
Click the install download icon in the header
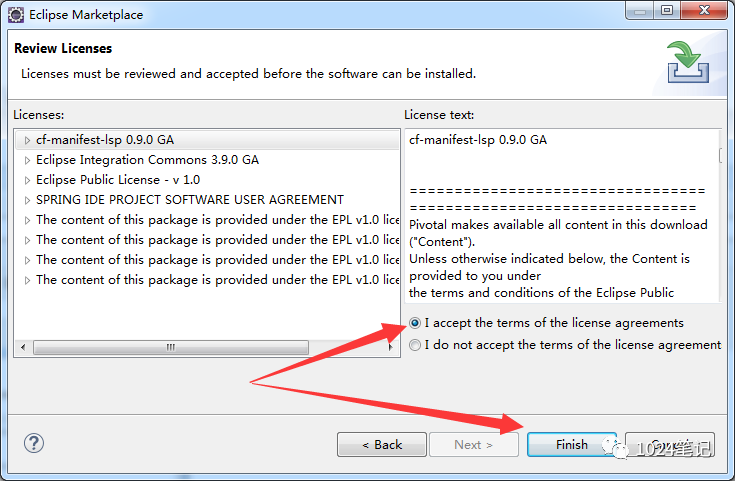pyautogui.click(x=688, y=62)
